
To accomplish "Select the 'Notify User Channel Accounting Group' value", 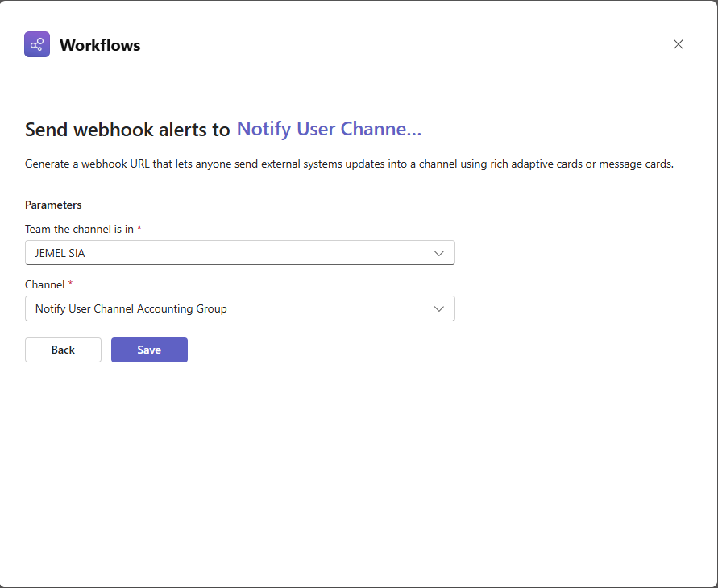I will click(131, 308).
